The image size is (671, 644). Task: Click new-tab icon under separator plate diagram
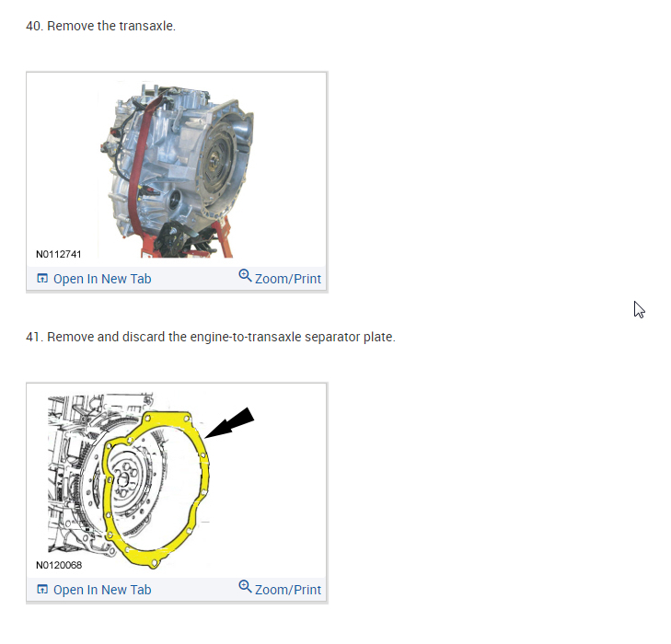point(42,590)
